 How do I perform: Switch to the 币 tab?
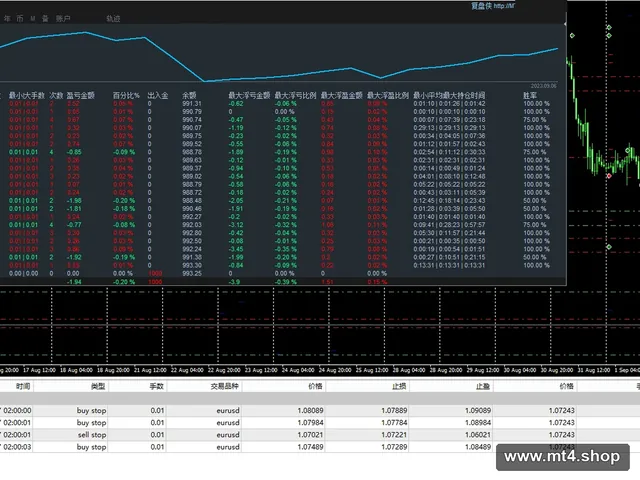point(20,18)
